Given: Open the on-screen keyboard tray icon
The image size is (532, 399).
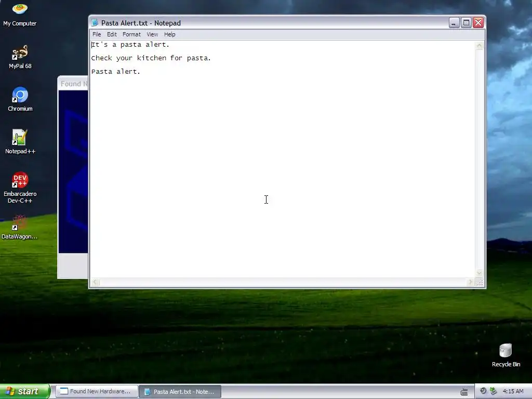Looking at the screenshot, I should click(x=464, y=392).
